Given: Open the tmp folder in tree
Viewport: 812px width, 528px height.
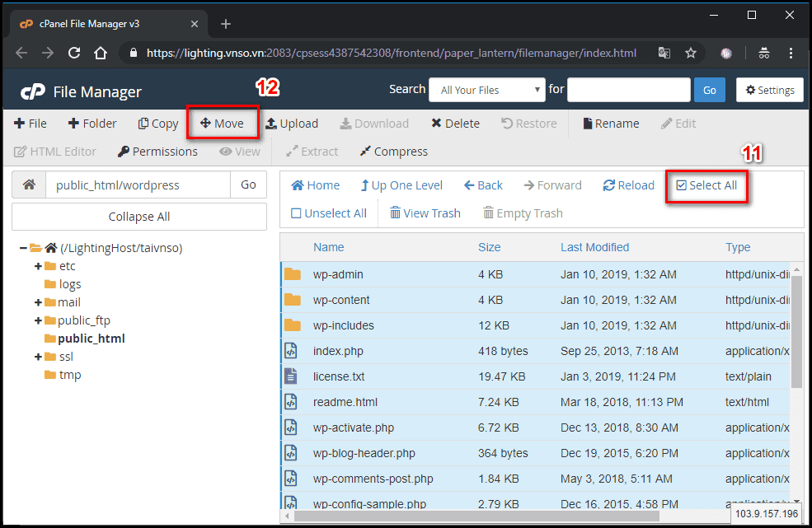Looking at the screenshot, I should coord(63,375).
